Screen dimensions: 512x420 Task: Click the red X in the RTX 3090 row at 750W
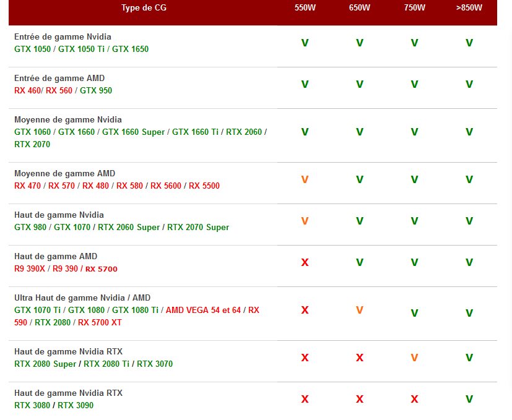(414, 400)
